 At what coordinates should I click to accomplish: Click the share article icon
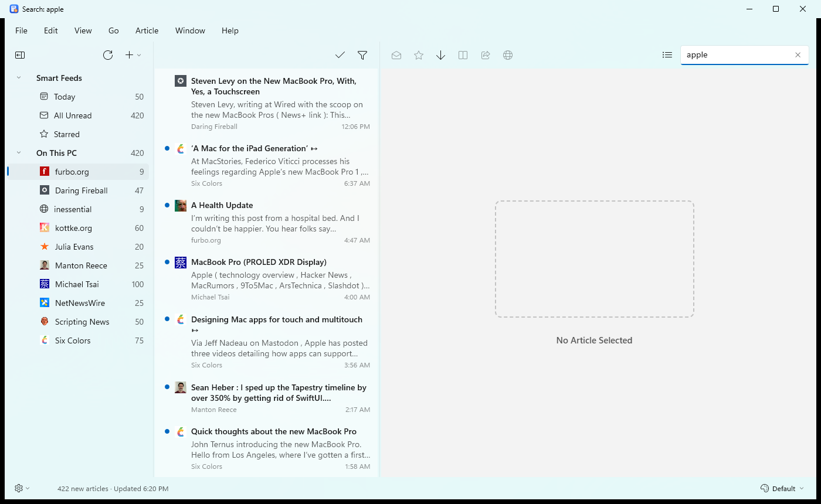pos(486,55)
